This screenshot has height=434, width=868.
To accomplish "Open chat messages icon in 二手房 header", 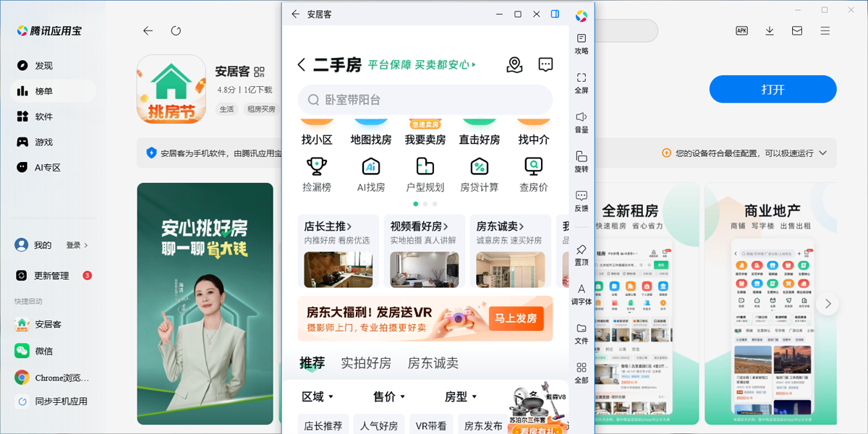I will pyautogui.click(x=546, y=65).
